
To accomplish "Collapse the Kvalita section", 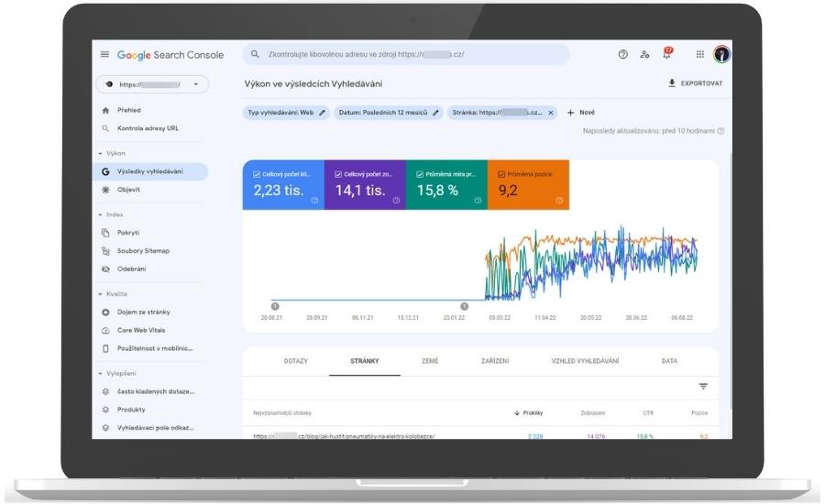I will (100, 294).
